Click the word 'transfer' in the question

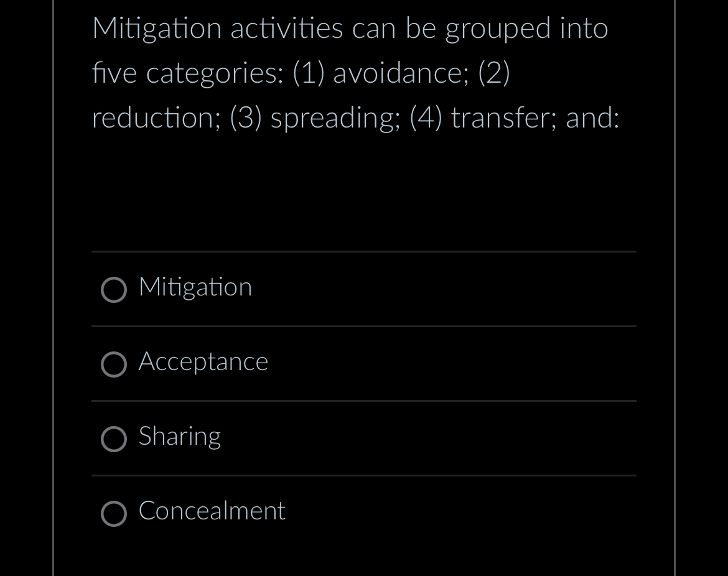pos(502,117)
